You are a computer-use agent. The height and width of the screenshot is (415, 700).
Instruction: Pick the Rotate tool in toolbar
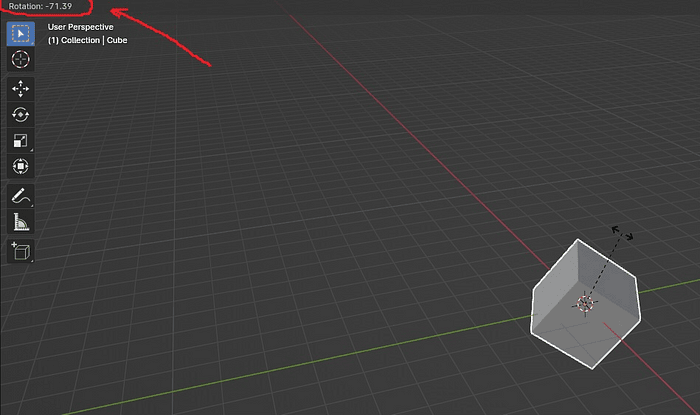20,114
